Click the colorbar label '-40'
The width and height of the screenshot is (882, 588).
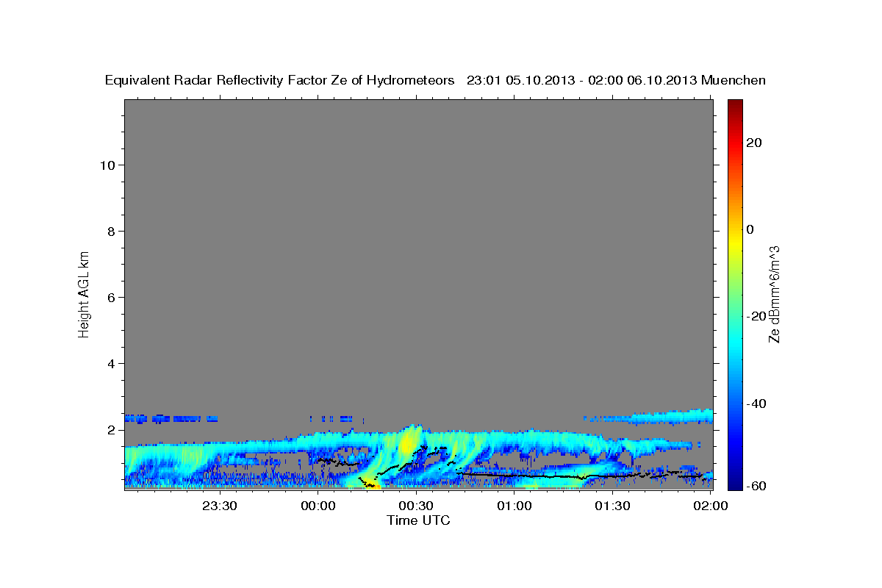(756, 404)
